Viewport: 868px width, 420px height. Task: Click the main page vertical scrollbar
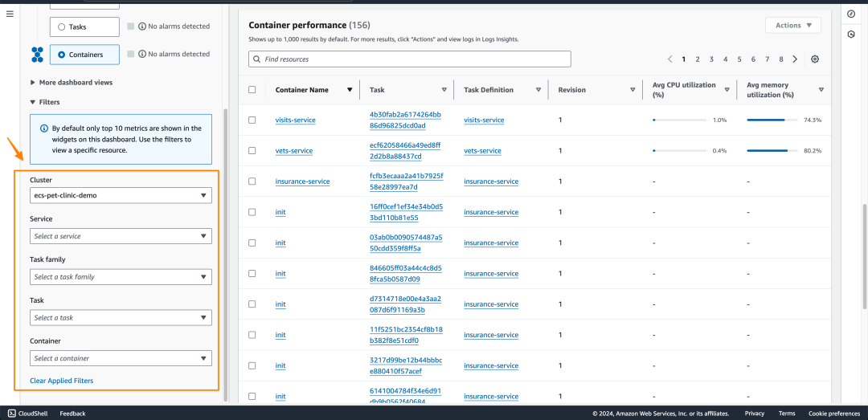866,257
